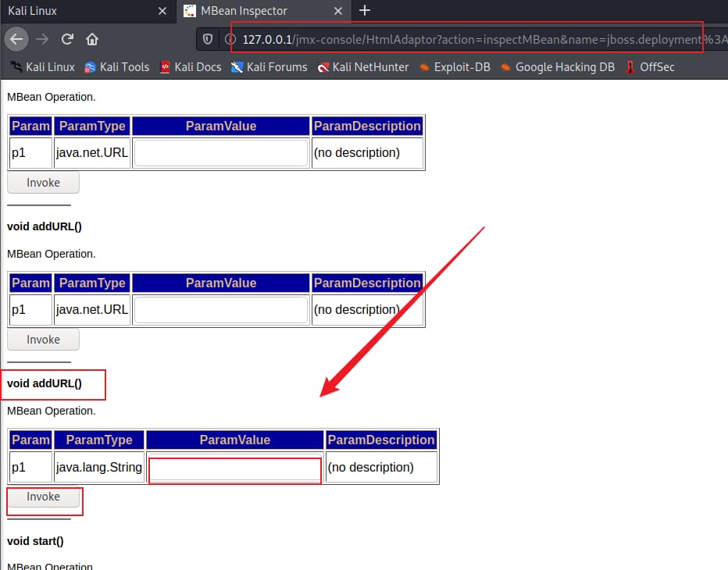Click the shield tracking protection icon
The width and height of the screenshot is (728, 570).
pos(208,40)
